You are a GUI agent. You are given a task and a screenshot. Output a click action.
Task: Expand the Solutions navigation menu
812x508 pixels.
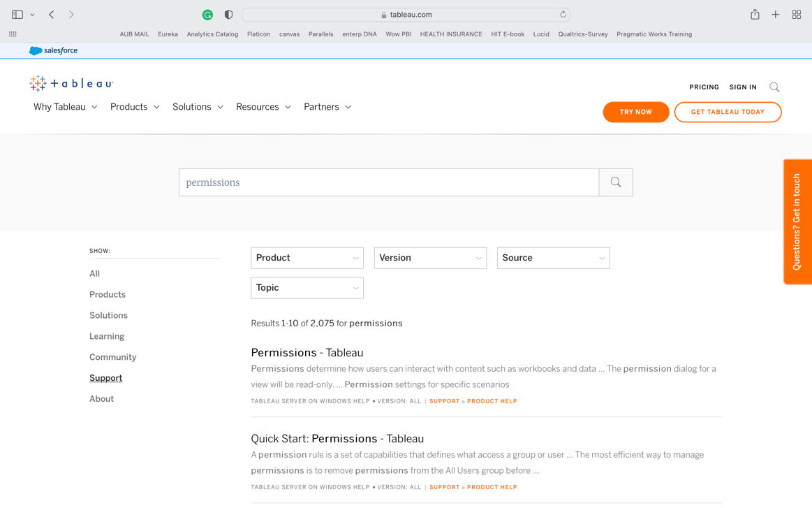point(198,107)
